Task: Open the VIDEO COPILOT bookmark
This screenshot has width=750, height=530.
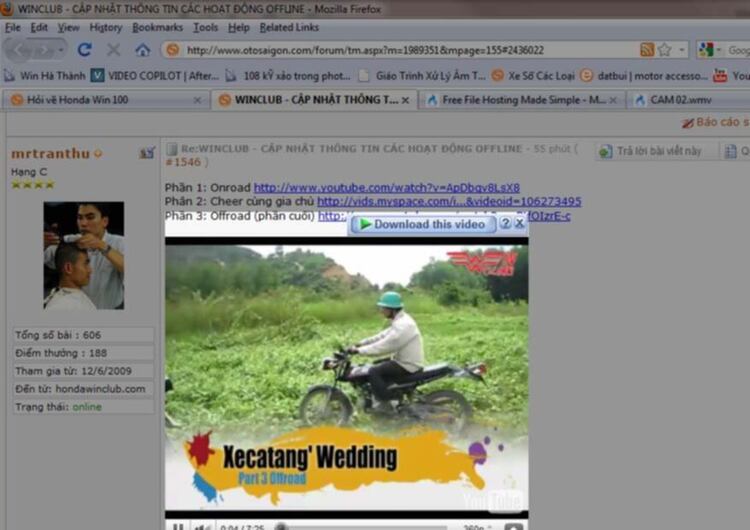Action: (155, 76)
